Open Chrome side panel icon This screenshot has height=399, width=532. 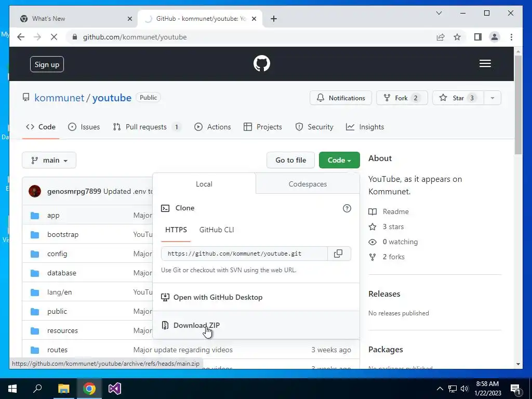[x=478, y=37]
